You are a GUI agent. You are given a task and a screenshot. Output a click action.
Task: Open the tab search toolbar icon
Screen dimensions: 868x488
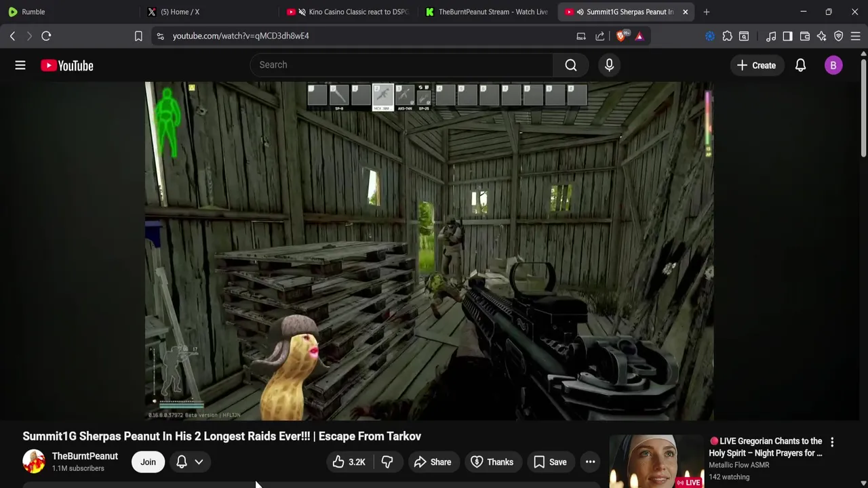pyautogui.click(x=744, y=36)
